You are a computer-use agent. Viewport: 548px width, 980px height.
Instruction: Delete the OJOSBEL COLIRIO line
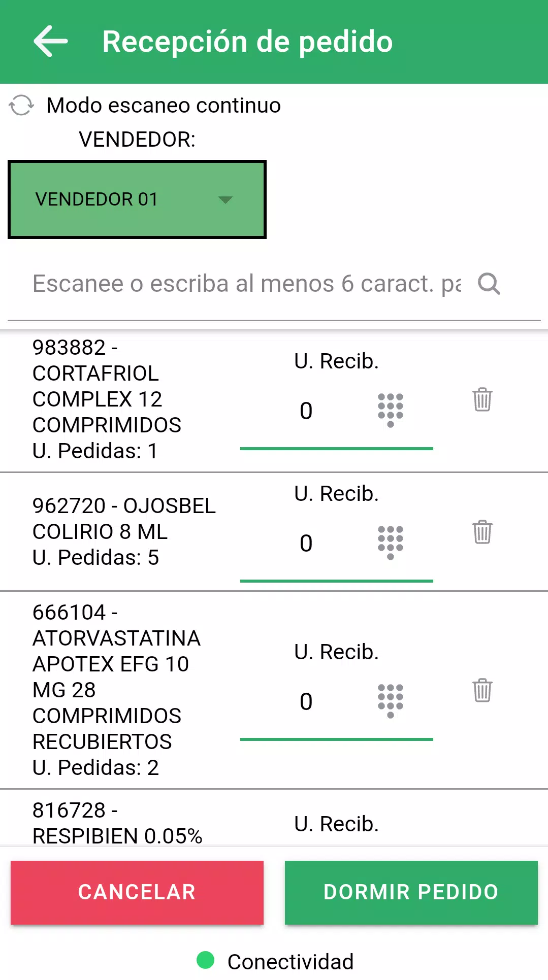[482, 532]
